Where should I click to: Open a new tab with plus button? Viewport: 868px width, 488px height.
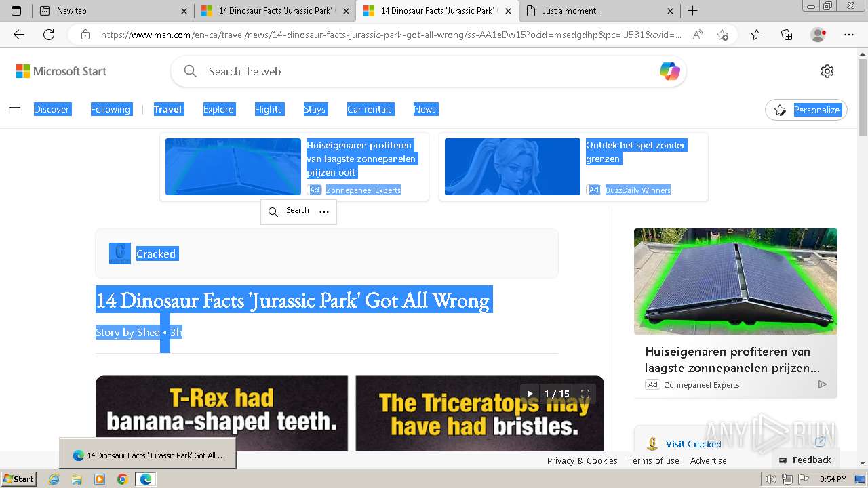pos(692,11)
